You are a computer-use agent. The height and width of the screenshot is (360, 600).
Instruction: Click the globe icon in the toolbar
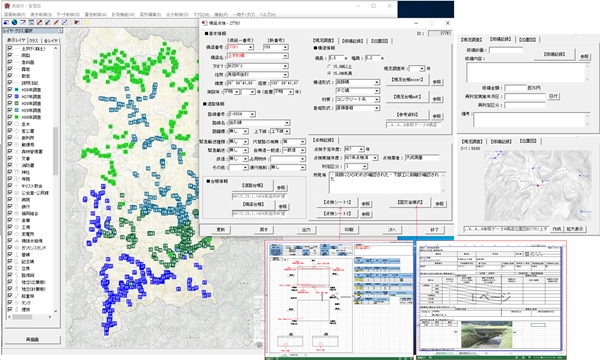click(x=15, y=22)
